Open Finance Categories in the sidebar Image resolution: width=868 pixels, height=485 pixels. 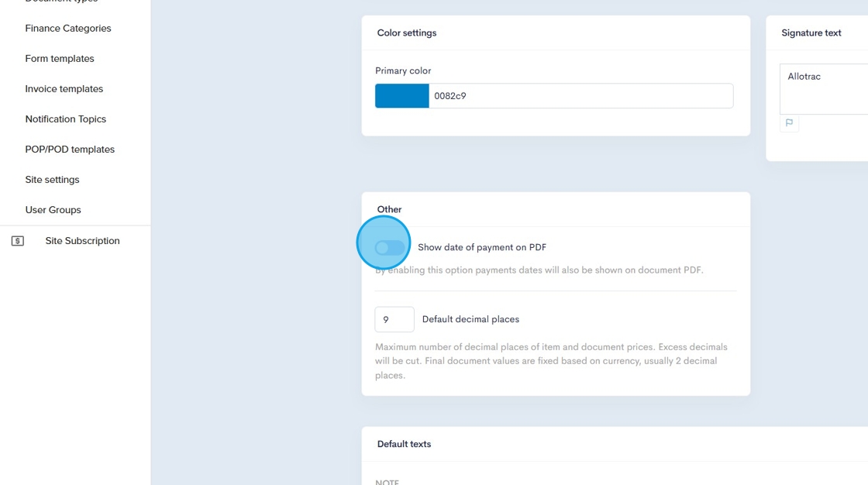coord(68,29)
